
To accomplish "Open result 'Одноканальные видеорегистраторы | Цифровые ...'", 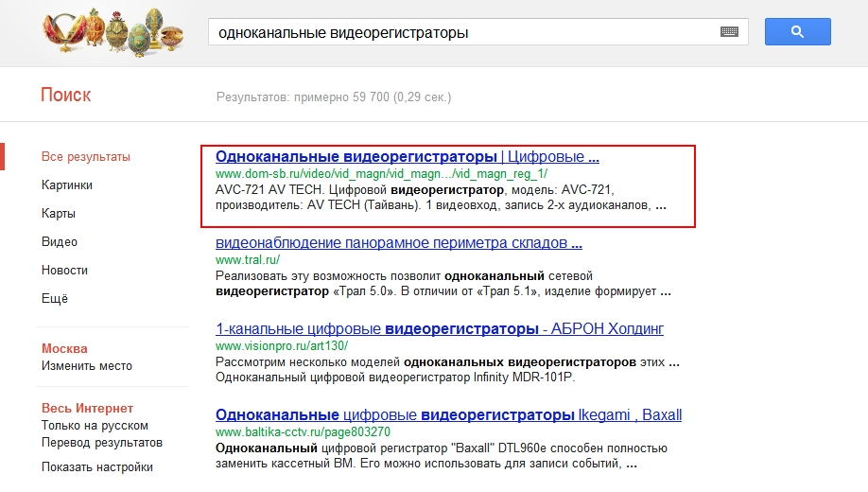I will click(408, 157).
